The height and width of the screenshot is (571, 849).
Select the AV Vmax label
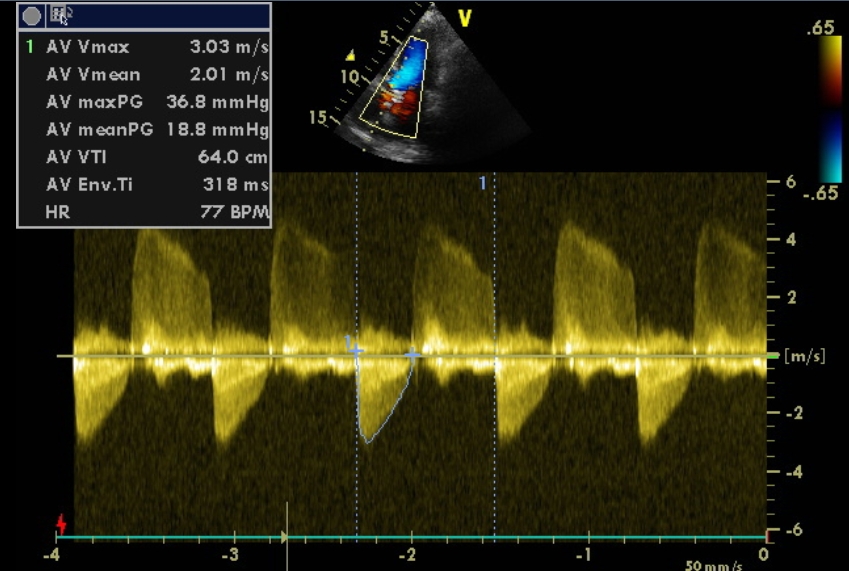(88, 47)
